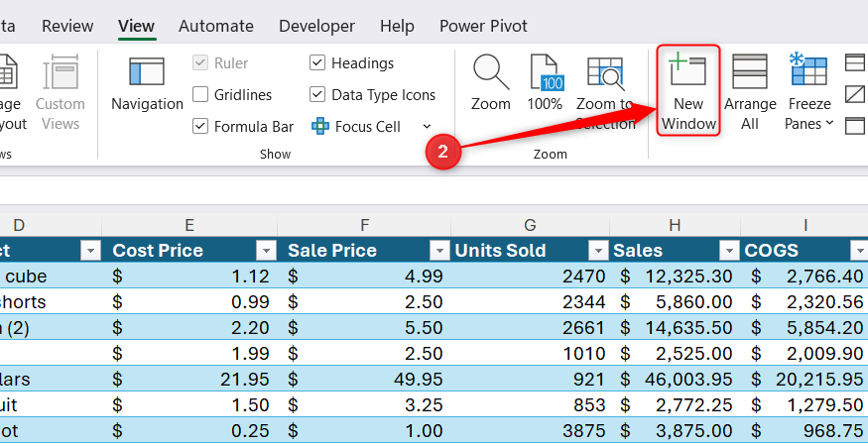This screenshot has height=446, width=868.
Task: Select the Cost Price cell 21.95
Action: pyautogui.click(x=189, y=380)
